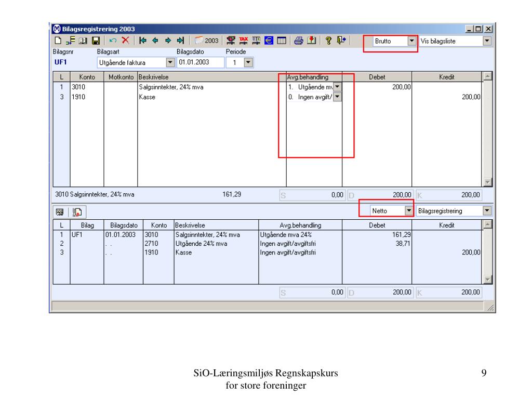
Task: Click the red network ledger icon
Action: (x=231, y=41)
